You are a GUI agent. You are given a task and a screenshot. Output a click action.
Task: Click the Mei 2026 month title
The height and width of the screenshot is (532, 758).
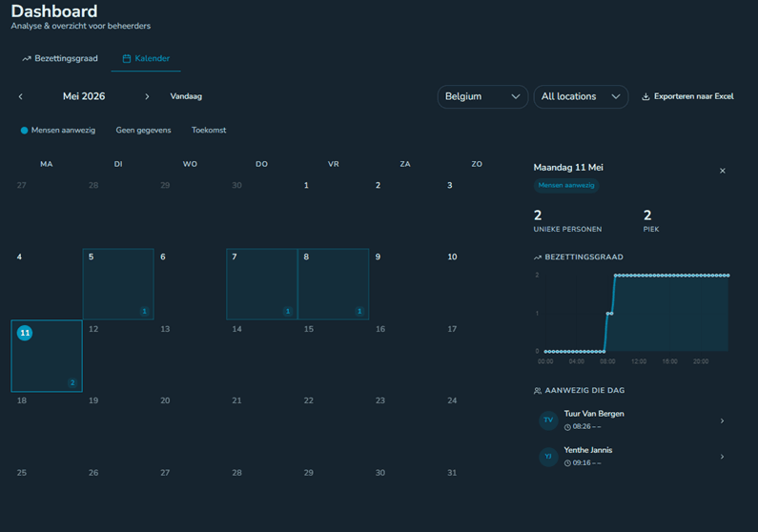(84, 96)
